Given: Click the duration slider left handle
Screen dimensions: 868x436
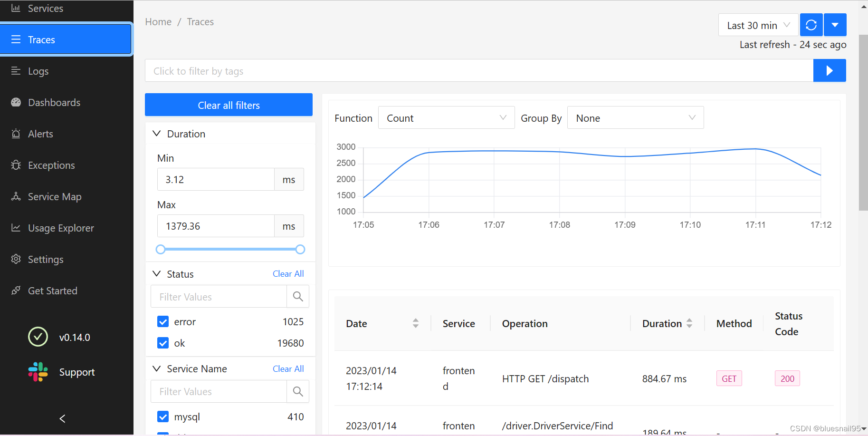Looking at the screenshot, I should coord(161,249).
